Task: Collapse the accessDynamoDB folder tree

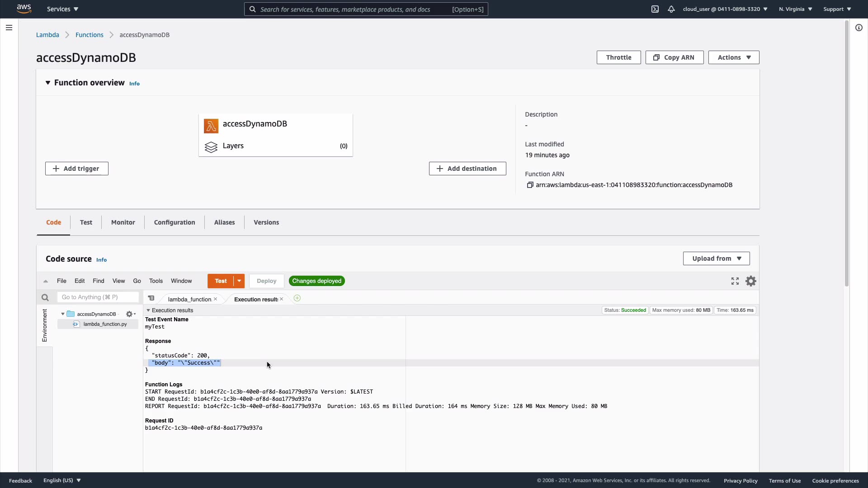Action: click(x=63, y=314)
